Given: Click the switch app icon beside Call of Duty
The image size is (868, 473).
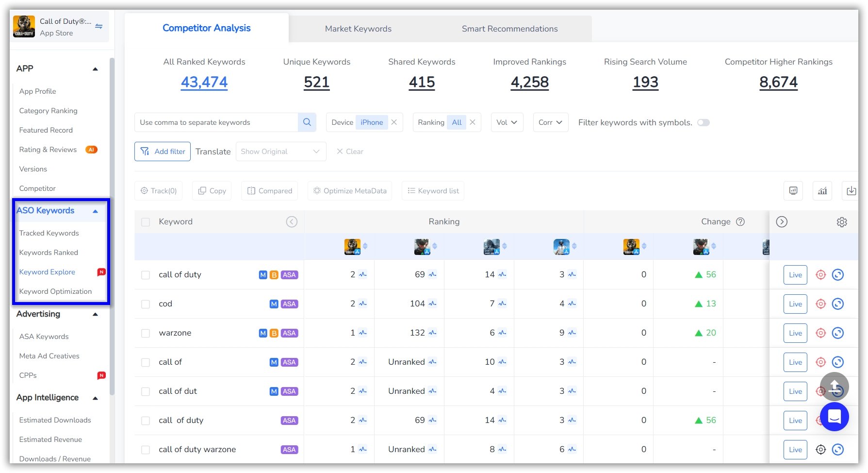Looking at the screenshot, I should coord(99,27).
